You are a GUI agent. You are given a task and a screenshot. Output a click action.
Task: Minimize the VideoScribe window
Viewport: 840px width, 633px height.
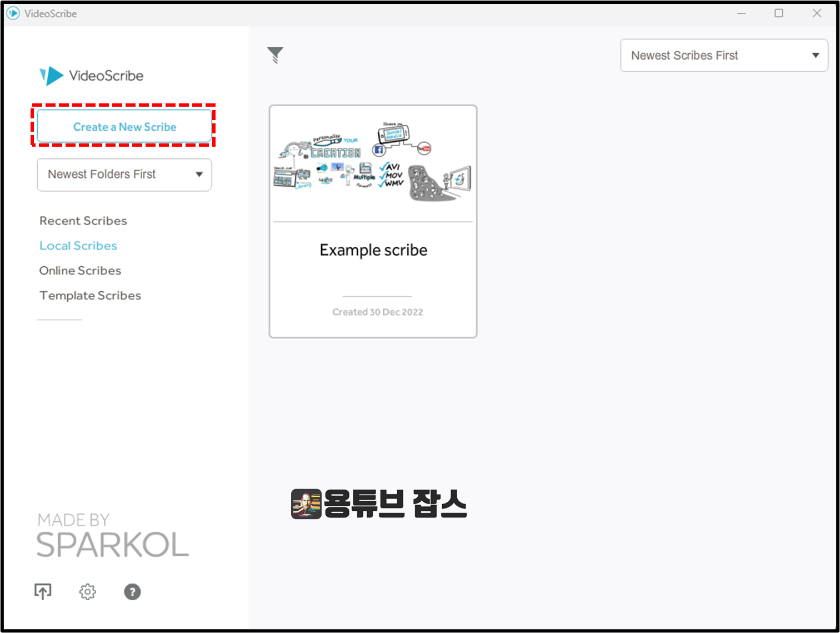coord(741,13)
